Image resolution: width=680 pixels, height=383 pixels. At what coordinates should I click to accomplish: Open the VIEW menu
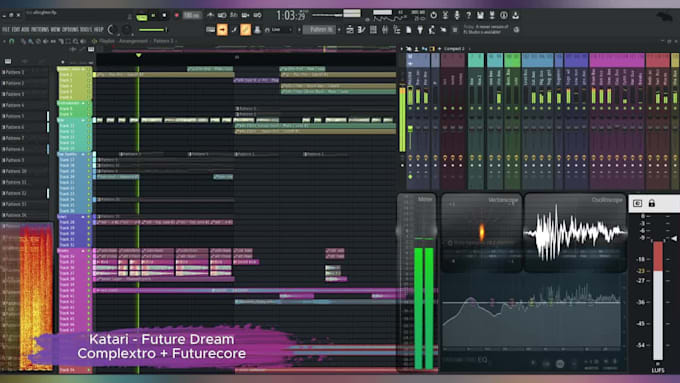56,29
